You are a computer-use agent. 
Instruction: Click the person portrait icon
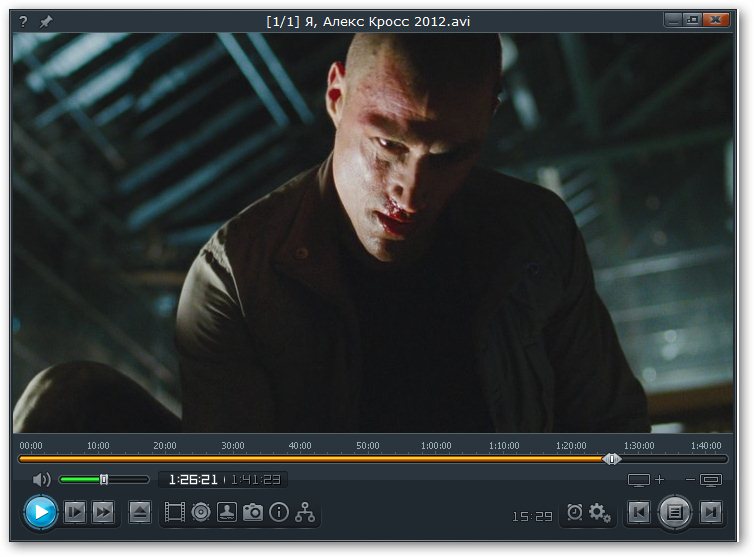coord(227,513)
